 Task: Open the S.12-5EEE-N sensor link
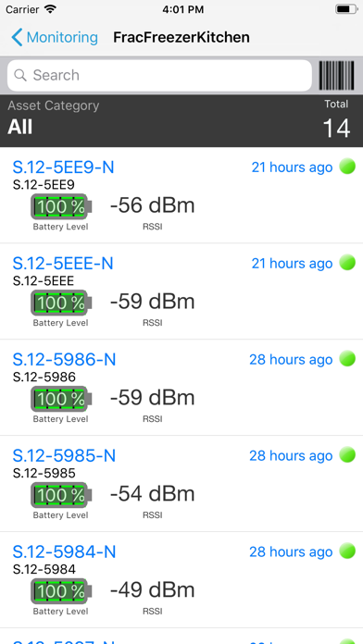click(63, 264)
